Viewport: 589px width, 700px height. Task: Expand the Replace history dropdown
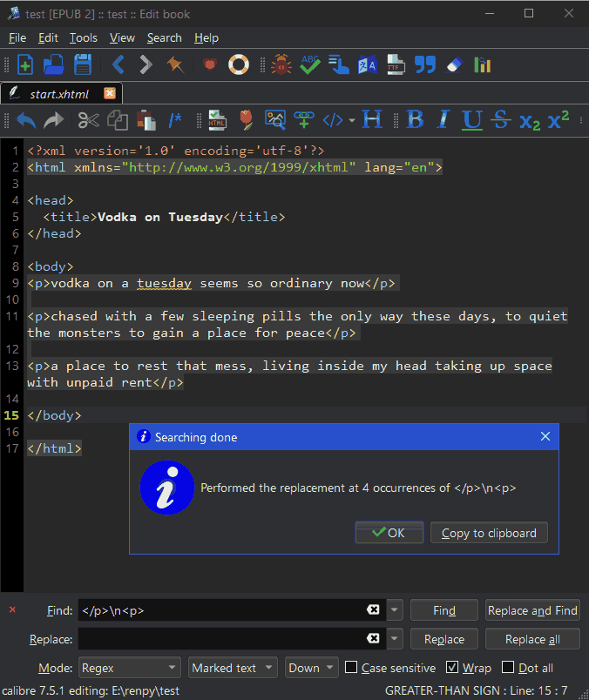[394, 639]
